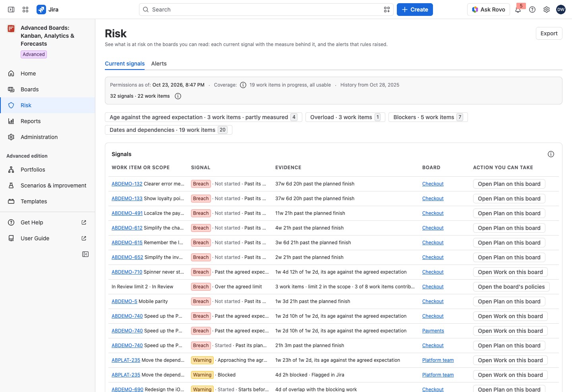Open the Get Help external link
Viewport: 572px width, 392px height.
pos(48,222)
